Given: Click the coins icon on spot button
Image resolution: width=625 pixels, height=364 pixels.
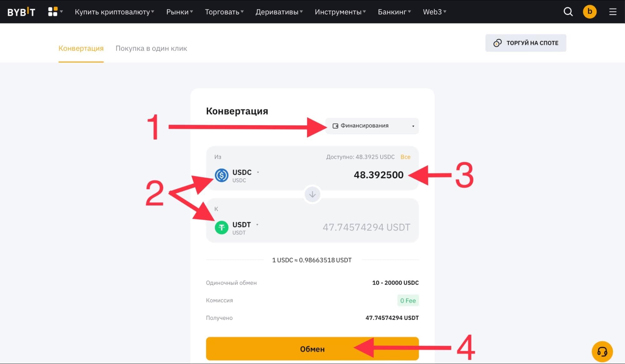Looking at the screenshot, I should [x=497, y=43].
